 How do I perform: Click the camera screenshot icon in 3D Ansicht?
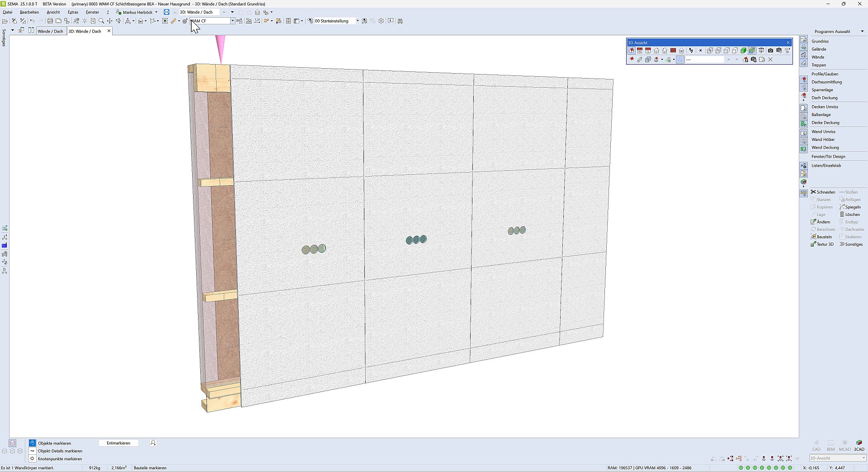770,51
